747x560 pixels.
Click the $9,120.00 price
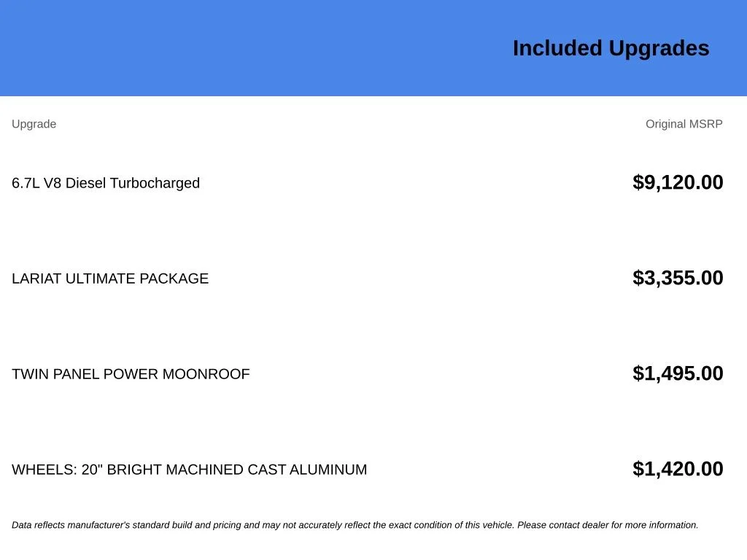click(678, 183)
